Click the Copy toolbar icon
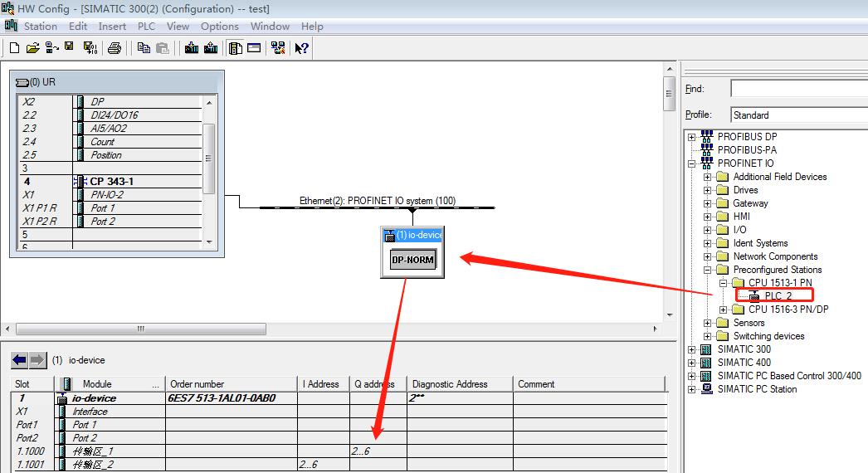Image resolution: width=868 pixels, height=473 pixels. pos(144,48)
